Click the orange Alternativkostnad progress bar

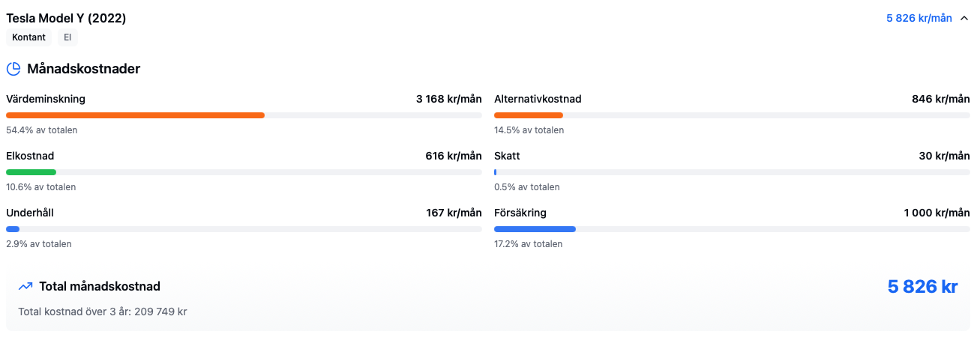click(x=529, y=115)
